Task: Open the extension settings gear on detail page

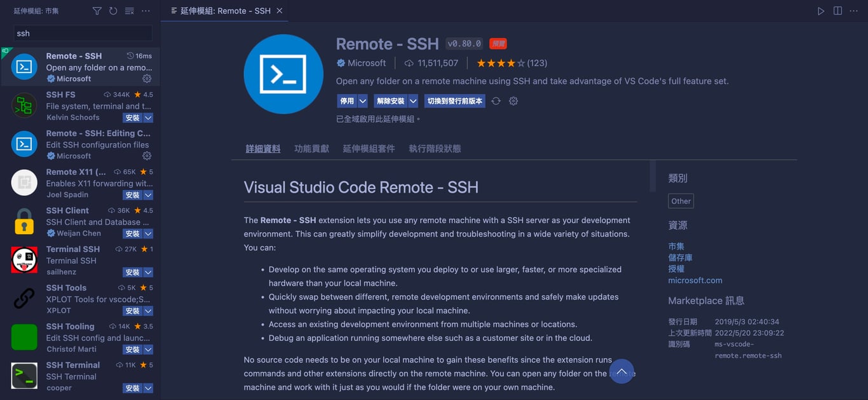Action: (513, 100)
